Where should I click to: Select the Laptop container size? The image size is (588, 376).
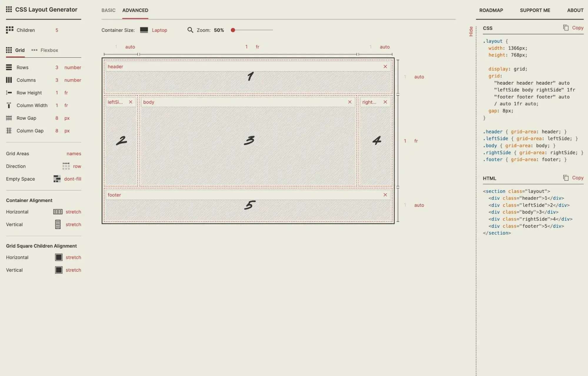(159, 30)
